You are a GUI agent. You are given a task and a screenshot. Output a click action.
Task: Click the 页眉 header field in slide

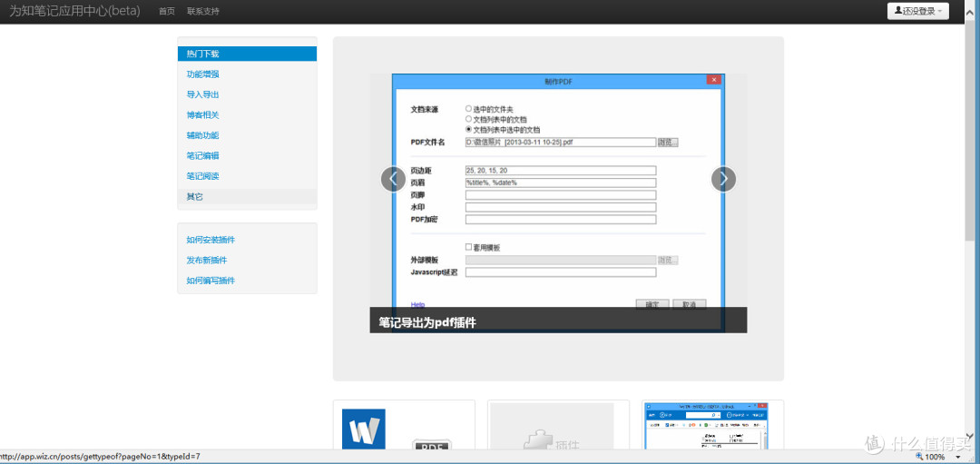(561, 183)
